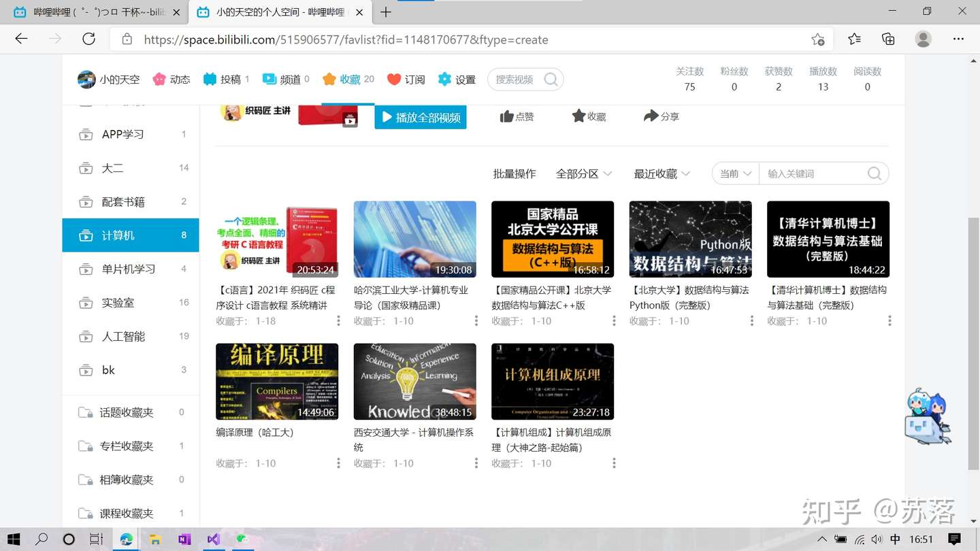
Task: Select the 计算机 favorites folder
Action: (131, 235)
